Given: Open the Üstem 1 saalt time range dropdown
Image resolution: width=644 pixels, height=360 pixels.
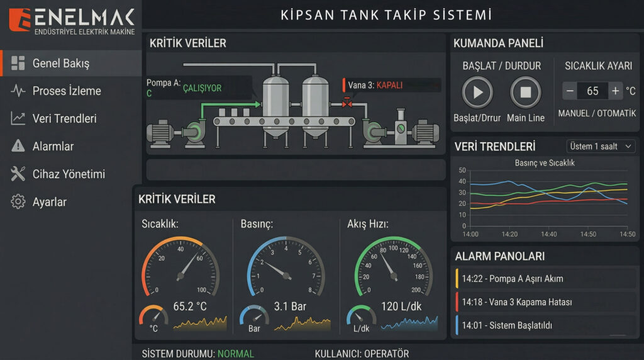Looking at the screenshot, I should coord(601,146).
